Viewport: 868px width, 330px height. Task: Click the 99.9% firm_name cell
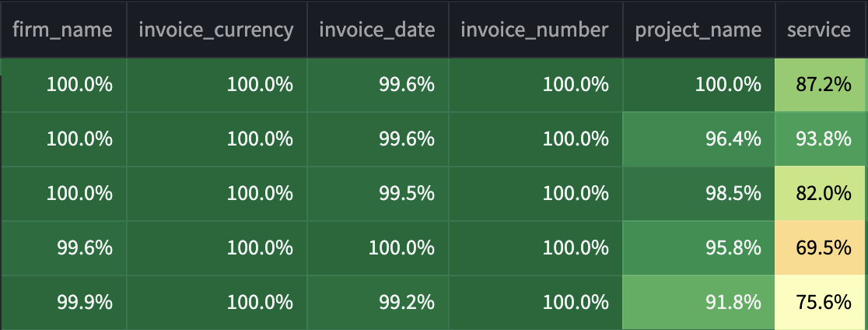tap(64, 303)
